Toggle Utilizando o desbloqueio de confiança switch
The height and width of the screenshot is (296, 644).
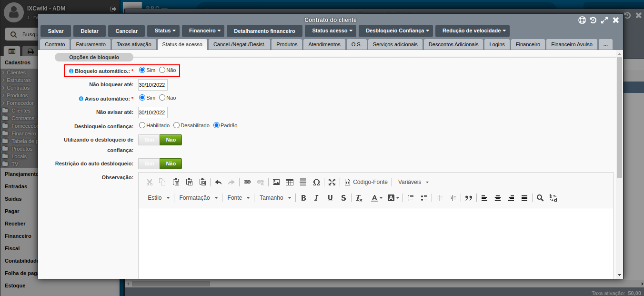(160, 140)
